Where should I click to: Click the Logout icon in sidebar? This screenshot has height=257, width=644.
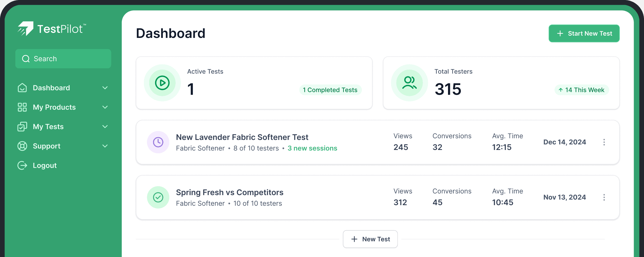click(x=22, y=165)
